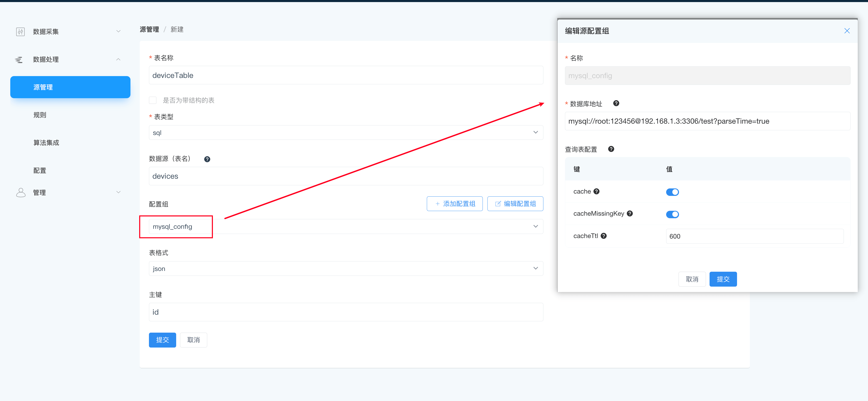Toggle the cache switch off
The height and width of the screenshot is (401, 868).
672,192
